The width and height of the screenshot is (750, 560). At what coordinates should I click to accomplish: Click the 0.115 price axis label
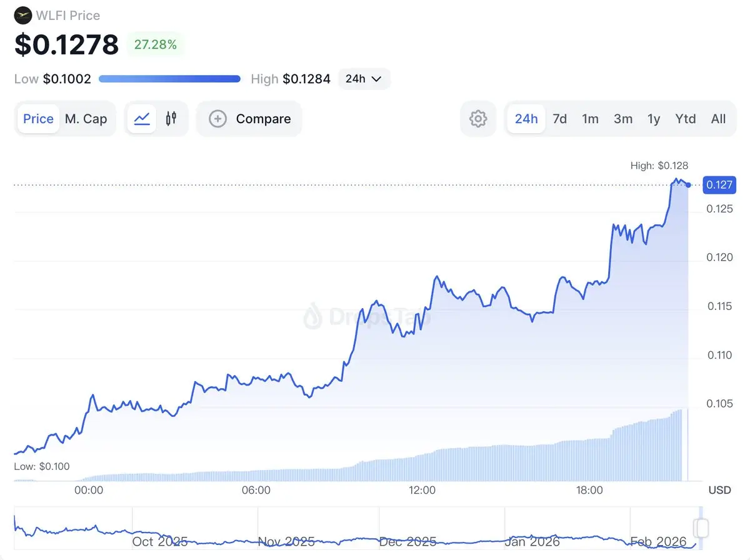tap(719, 306)
